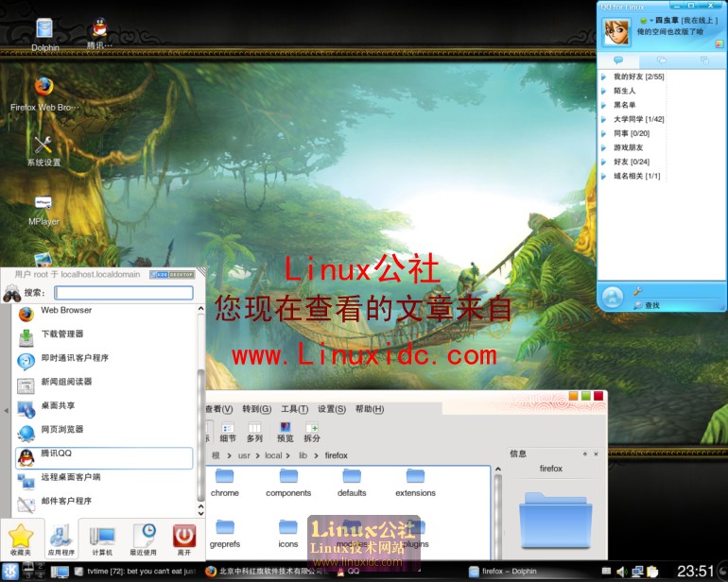Screen dimensions: 728x582
Task: Switch to QQ groups tab with double bubbles
Action: point(662,60)
